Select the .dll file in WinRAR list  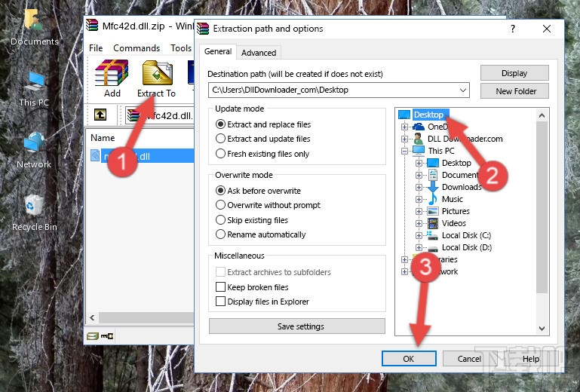pyautogui.click(x=142, y=156)
